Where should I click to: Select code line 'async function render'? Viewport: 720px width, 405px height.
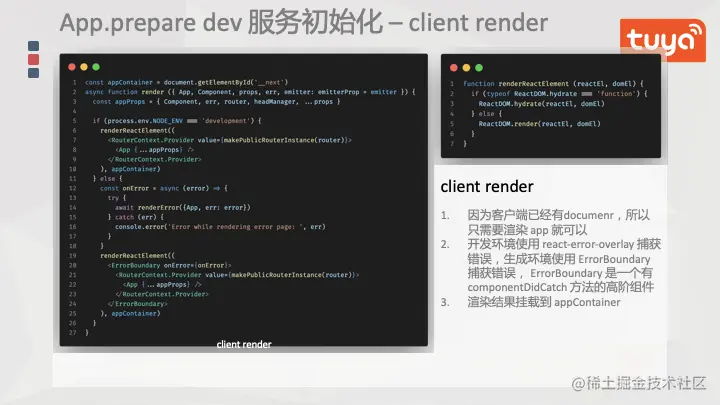point(250,92)
